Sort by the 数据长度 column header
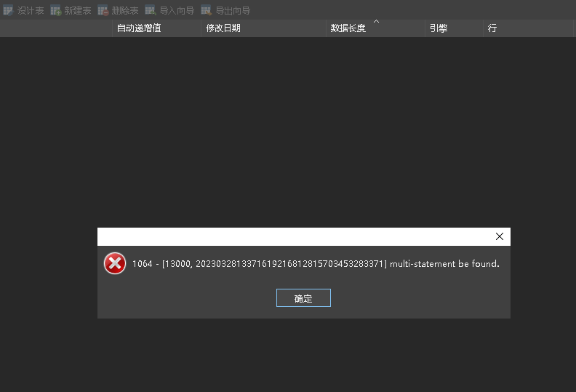576x392 pixels. pos(375,28)
